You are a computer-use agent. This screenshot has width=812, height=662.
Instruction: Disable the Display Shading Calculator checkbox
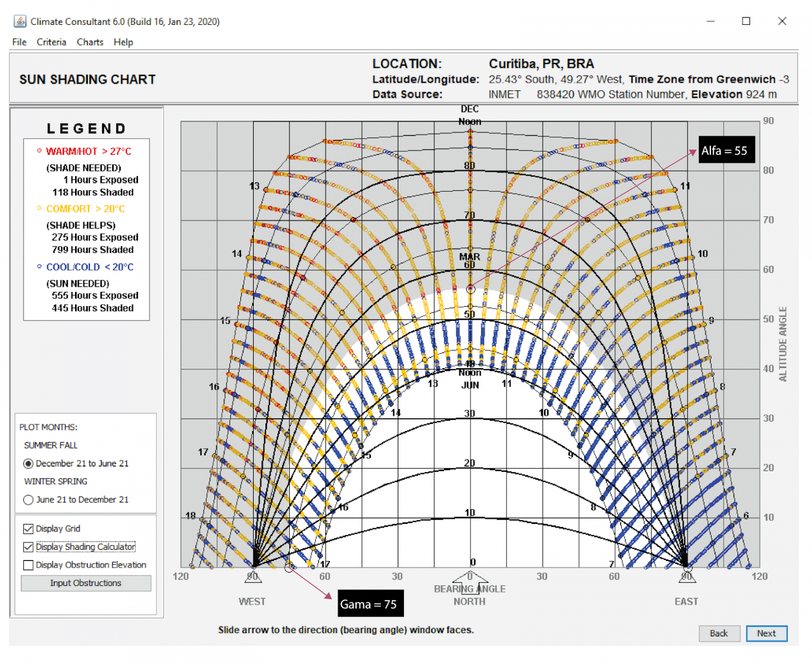pos(29,547)
